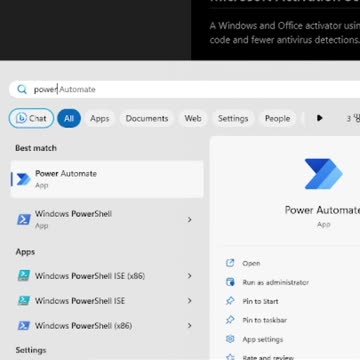Viewport: 360px width, 360px height.
Task: Click the Pin to Start pin icon
Action: pyautogui.click(x=230, y=301)
